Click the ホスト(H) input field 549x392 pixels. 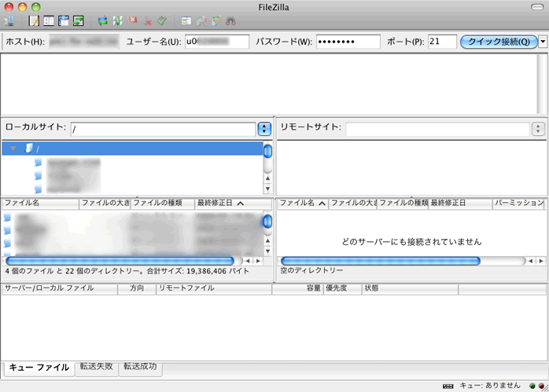[x=84, y=42]
